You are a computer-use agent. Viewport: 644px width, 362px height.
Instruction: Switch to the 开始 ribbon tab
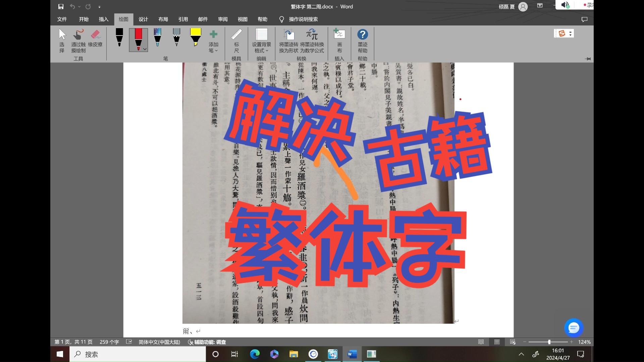(x=84, y=19)
